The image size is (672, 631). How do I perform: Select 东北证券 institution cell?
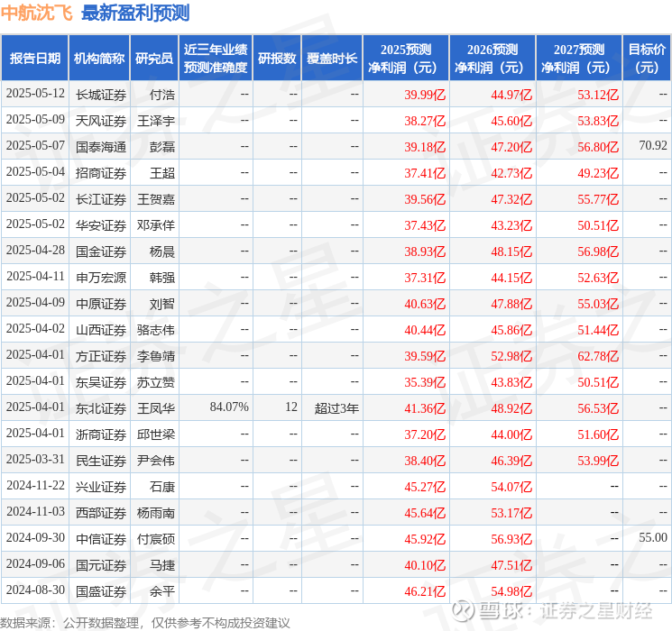[101, 408]
